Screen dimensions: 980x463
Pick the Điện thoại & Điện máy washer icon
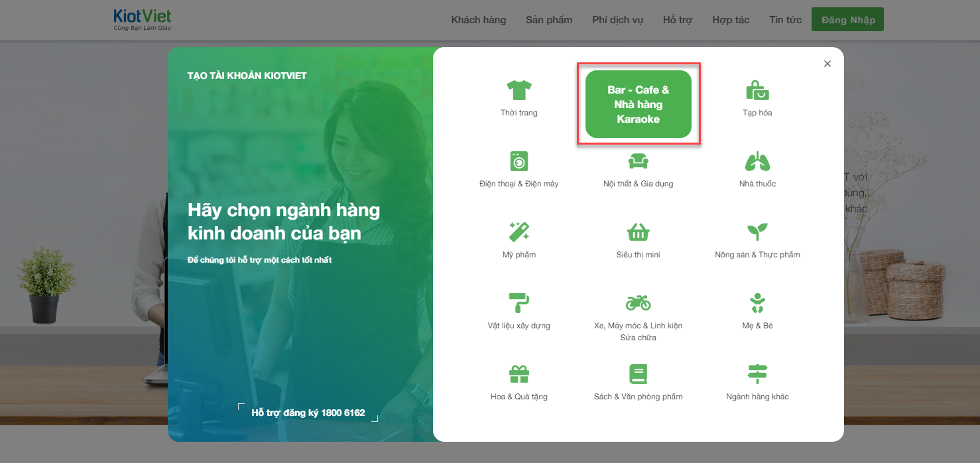pyautogui.click(x=519, y=161)
